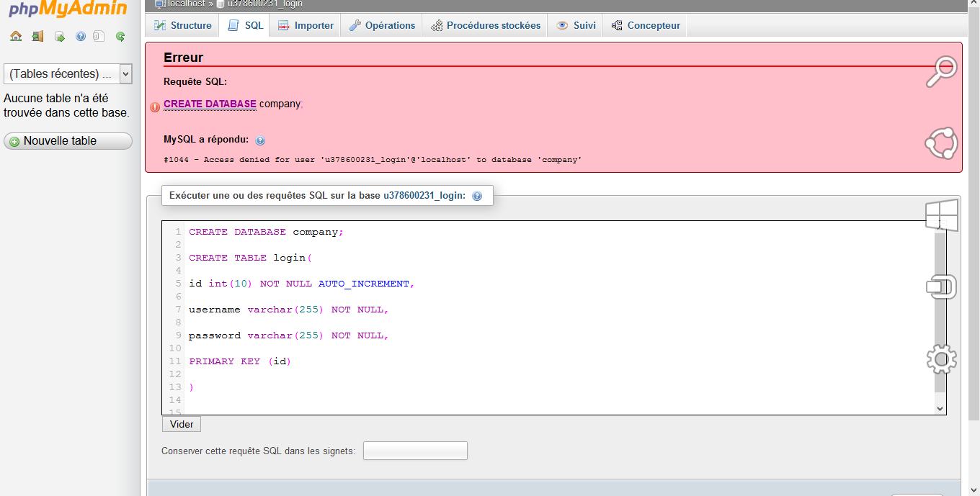Click the green plus icon on Nouvelle table
The width and height of the screenshot is (980, 496).
(14, 142)
